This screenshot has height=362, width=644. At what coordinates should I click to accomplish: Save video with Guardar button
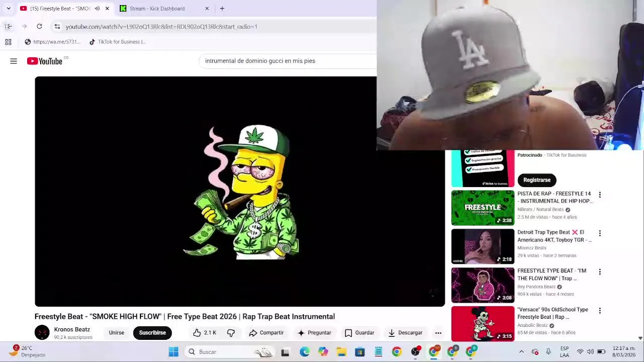359,333
